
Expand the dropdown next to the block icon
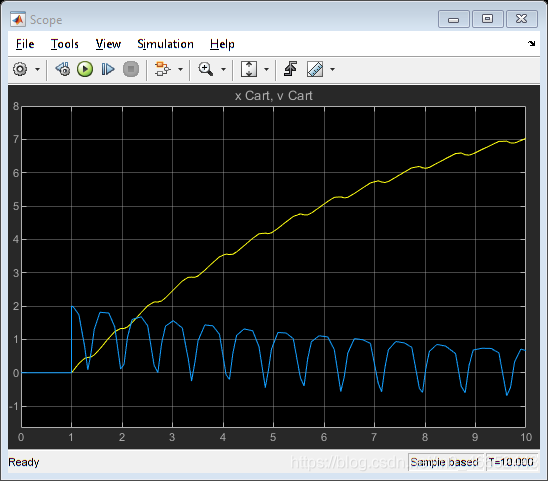[x=180, y=69]
